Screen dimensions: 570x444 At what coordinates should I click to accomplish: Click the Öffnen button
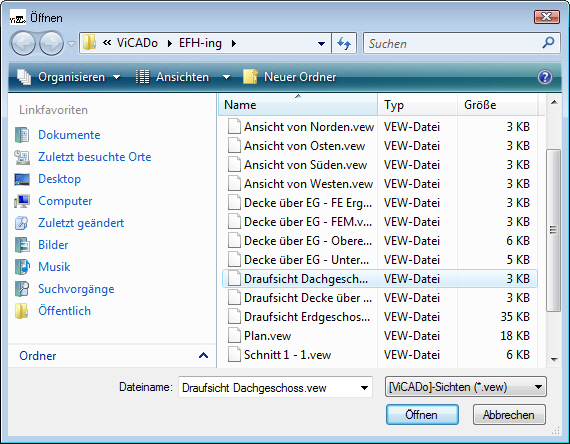(422, 415)
